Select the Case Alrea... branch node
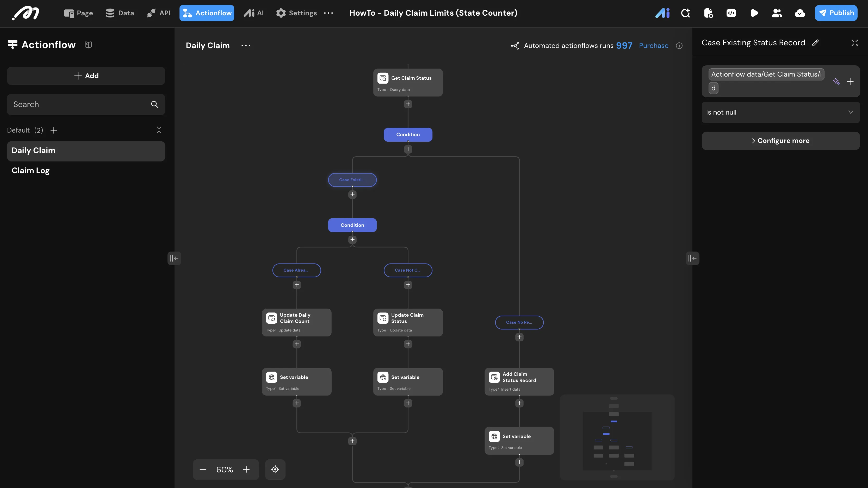This screenshot has width=868, height=488. pos(296,271)
